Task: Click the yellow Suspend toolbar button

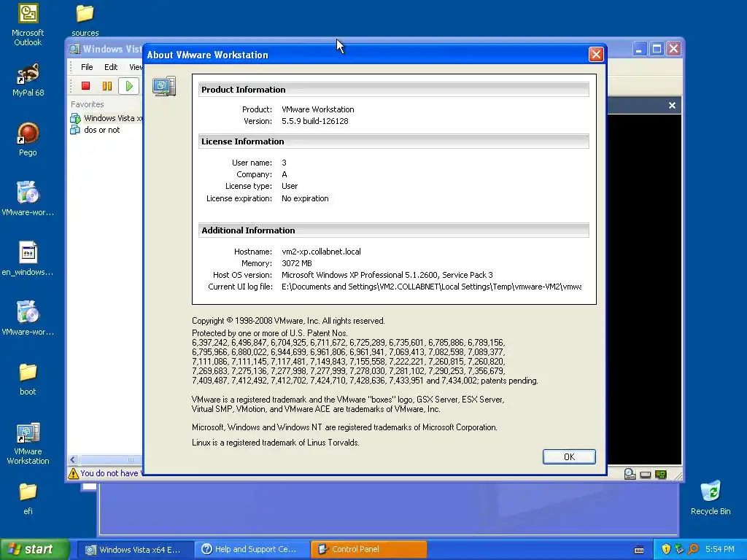Action: pos(107,86)
